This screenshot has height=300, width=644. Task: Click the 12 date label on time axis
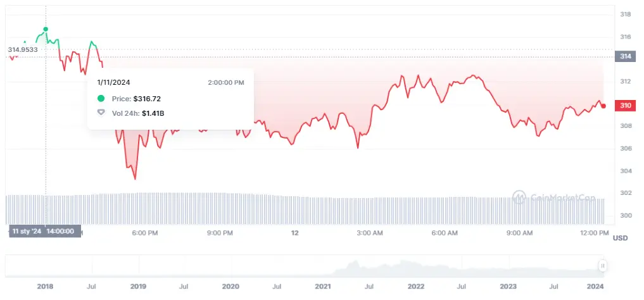tap(294, 233)
